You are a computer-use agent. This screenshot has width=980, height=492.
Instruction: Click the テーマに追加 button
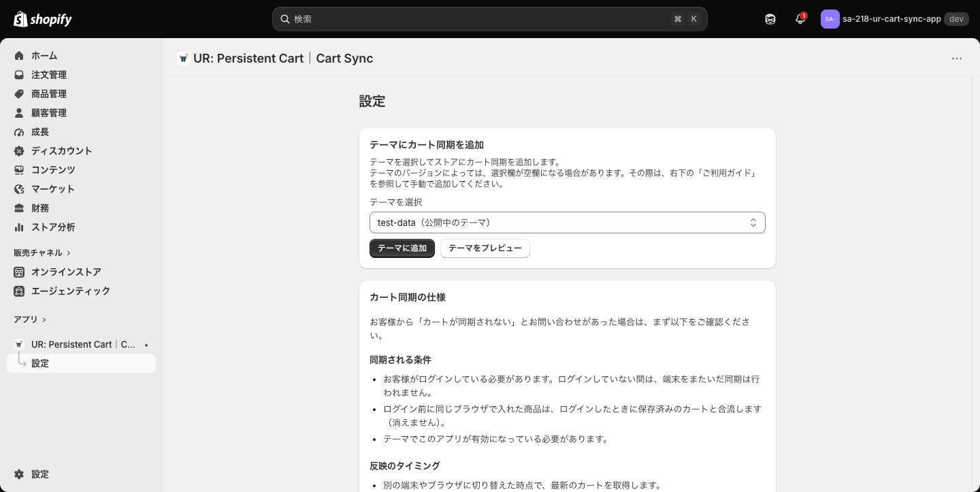pyautogui.click(x=402, y=248)
